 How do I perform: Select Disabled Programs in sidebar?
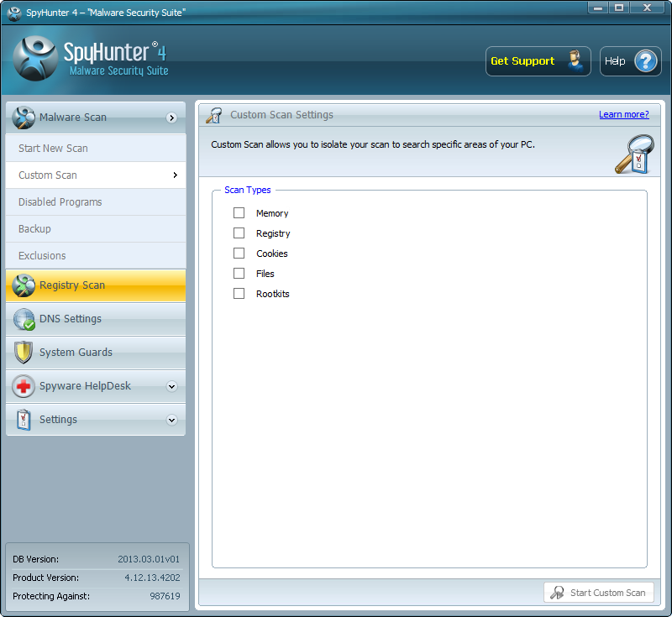click(x=60, y=202)
